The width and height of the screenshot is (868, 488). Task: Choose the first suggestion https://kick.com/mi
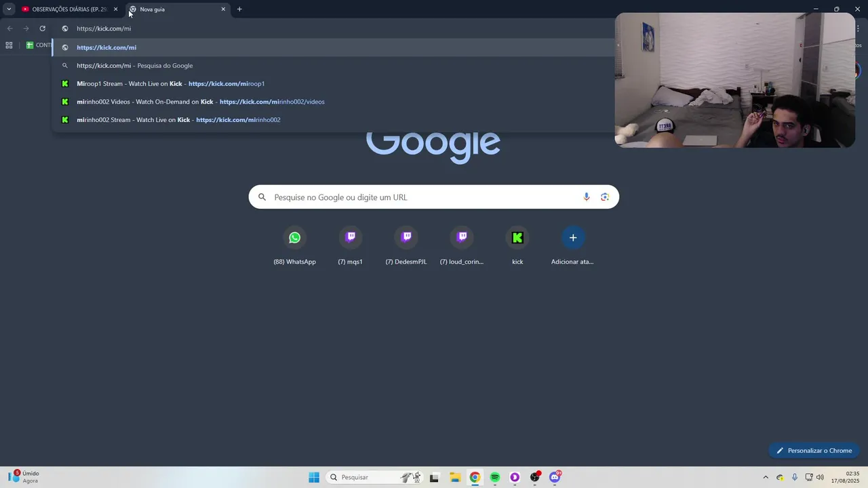[332, 47]
